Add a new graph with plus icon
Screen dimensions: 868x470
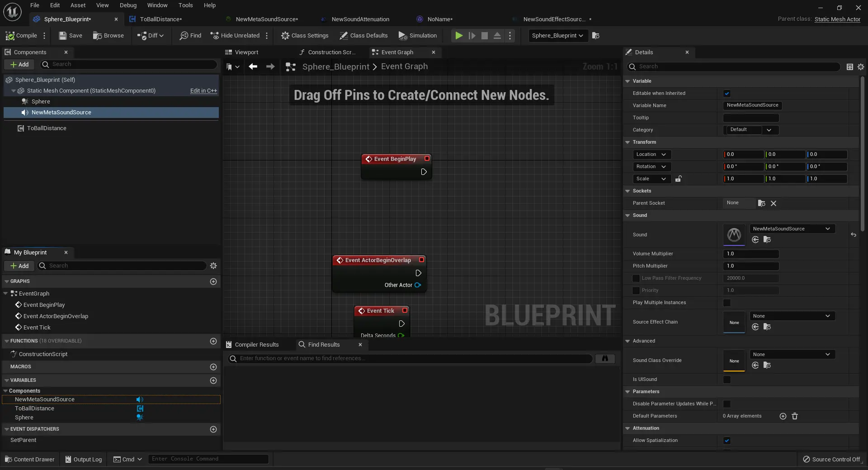coord(213,282)
